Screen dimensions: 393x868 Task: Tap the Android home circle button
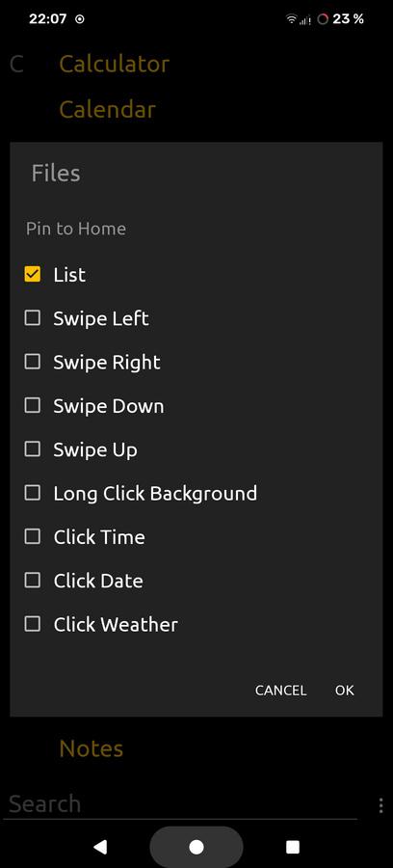click(196, 847)
